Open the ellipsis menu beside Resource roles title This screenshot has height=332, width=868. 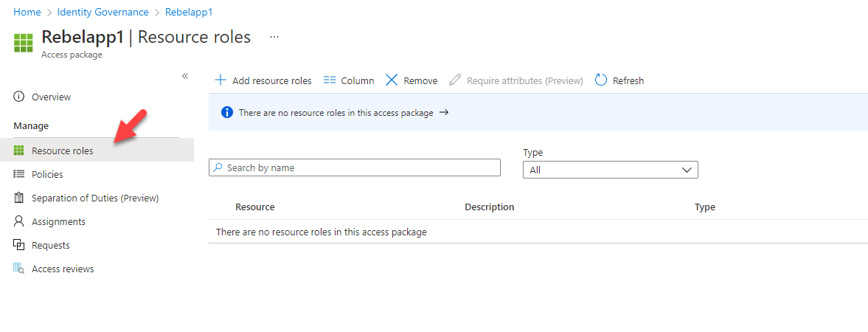(274, 37)
